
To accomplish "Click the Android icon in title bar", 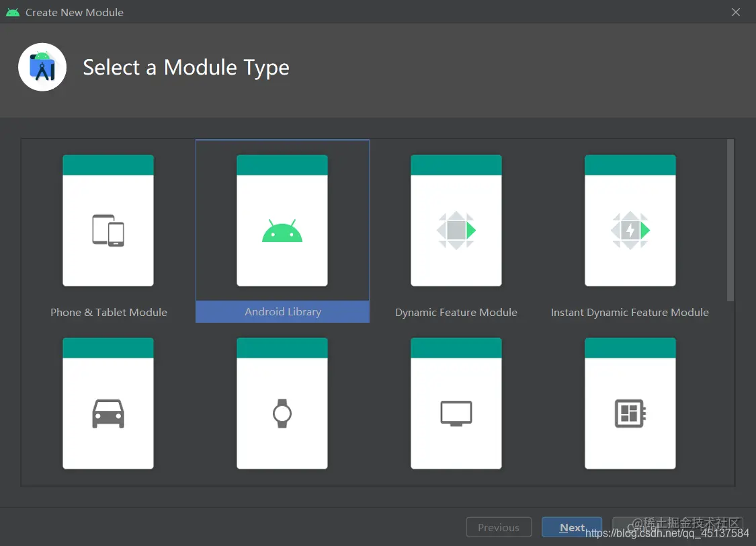I will click(x=13, y=12).
